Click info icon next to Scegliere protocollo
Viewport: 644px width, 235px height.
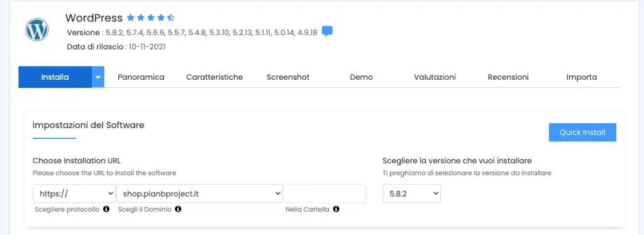106,209
